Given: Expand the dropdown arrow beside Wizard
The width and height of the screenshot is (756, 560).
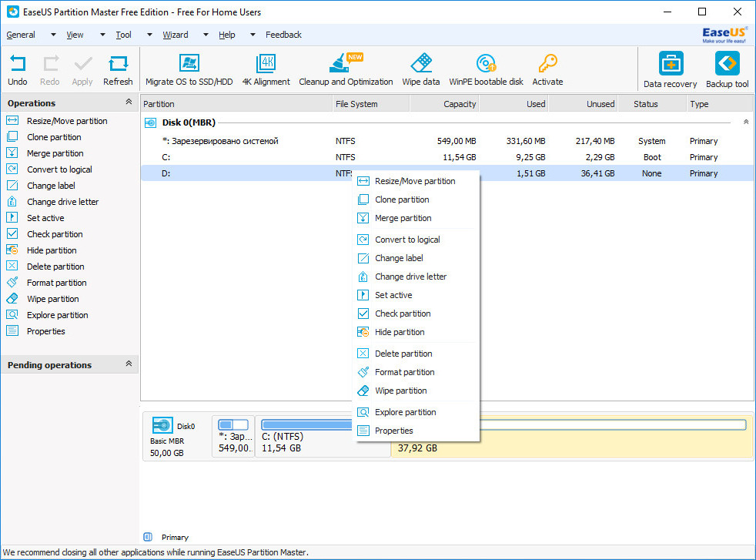Looking at the screenshot, I should tap(206, 35).
